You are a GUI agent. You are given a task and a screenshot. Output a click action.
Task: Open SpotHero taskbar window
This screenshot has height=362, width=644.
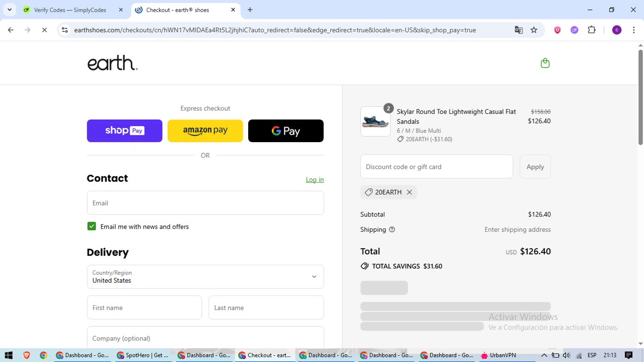pyautogui.click(x=143, y=355)
